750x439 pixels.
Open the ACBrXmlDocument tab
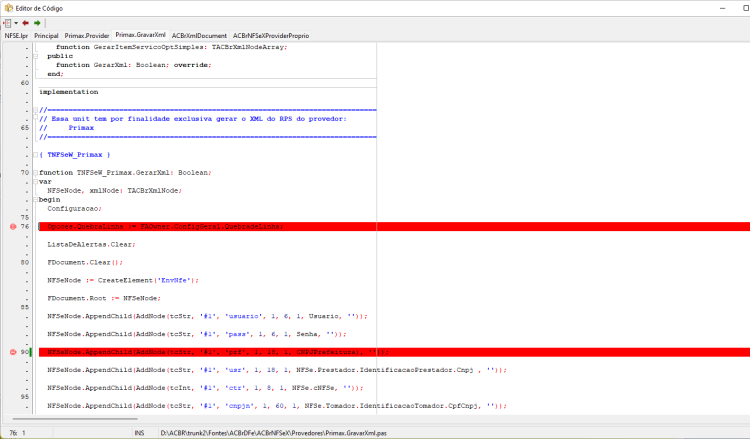click(x=199, y=35)
